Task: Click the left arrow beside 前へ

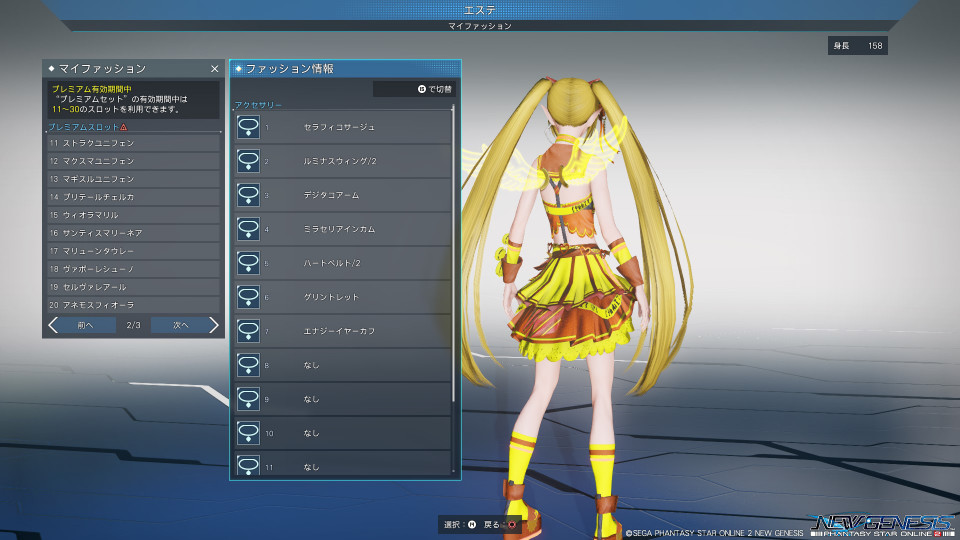Action: (x=53, y=325)
